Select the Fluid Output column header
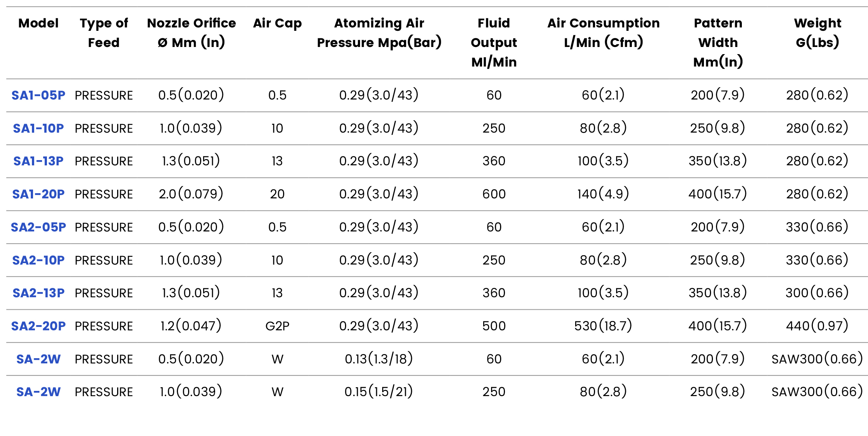868x436 pixels. click(494, 42)
